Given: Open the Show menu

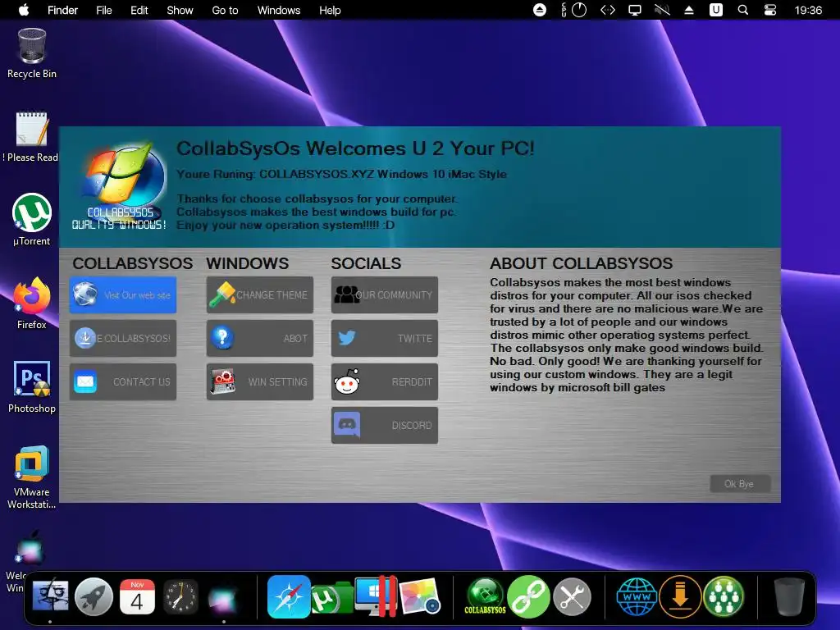Looking at the screenshot, I should [180, 10].
